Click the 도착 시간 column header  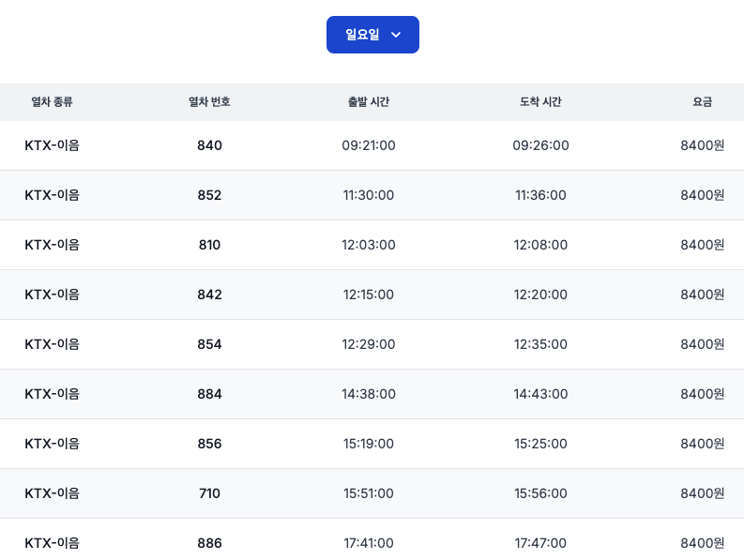pyautogui.click(x=540, y=101)
